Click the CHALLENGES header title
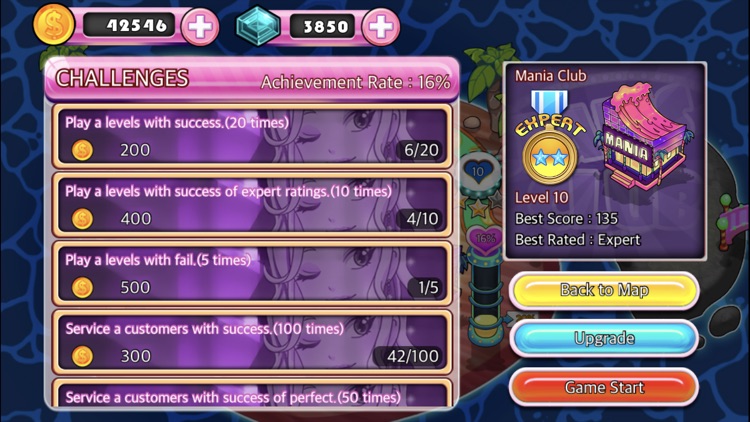The width and height of the screenshot is (750, 422). [122, 78]
